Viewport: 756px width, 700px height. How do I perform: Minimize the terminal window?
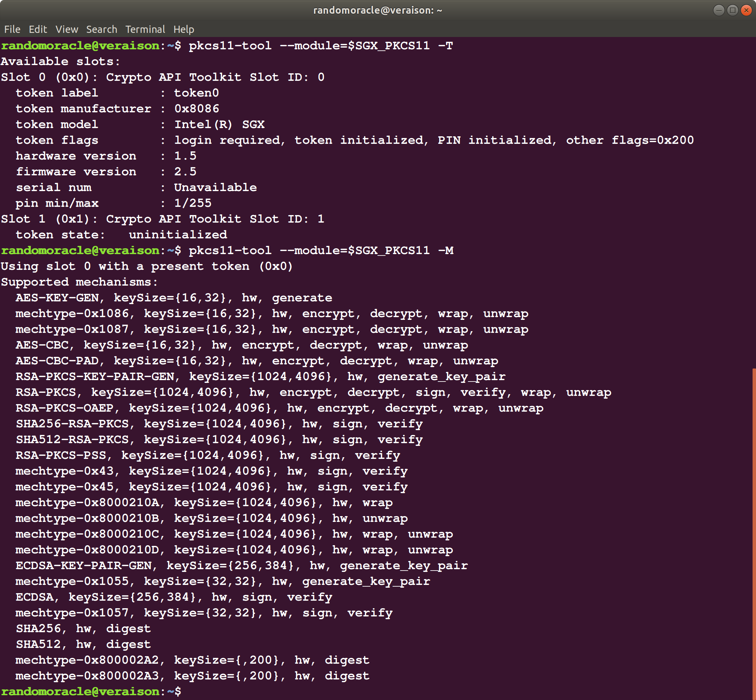point(719,10)
